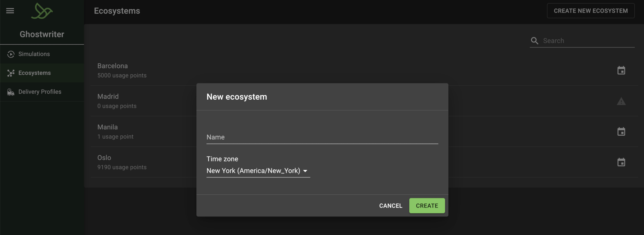
Task: Click the search magnifier icon
Action: tap(535, 41)
